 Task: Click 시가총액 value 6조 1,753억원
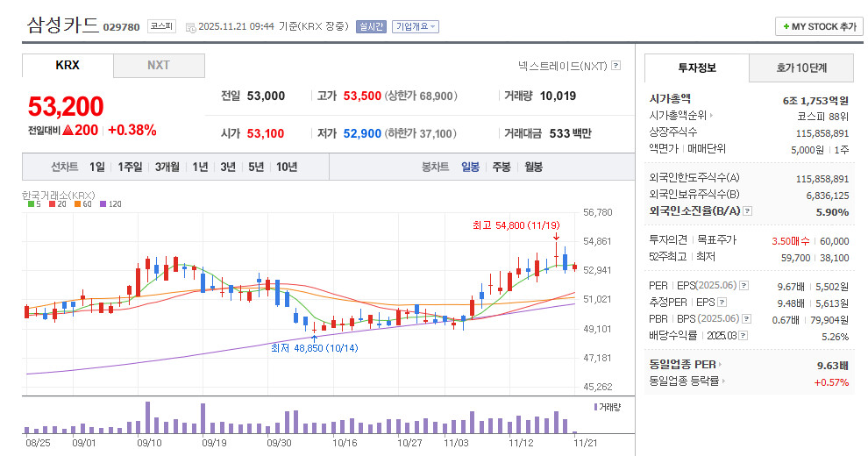[x=815, y=100]
